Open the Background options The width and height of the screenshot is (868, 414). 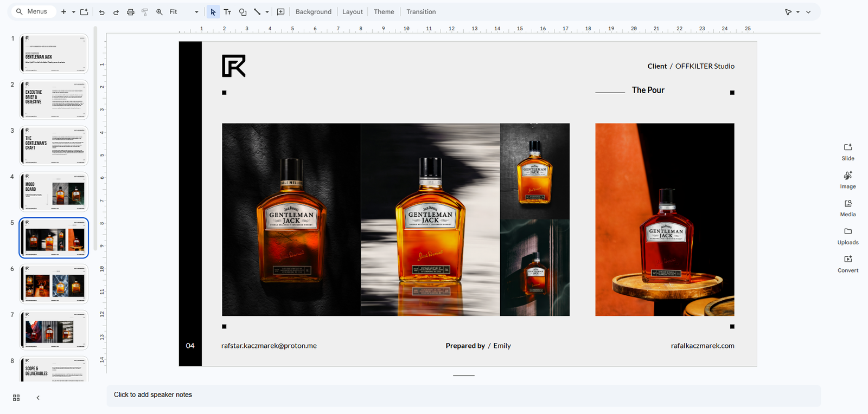click(314, 12)
